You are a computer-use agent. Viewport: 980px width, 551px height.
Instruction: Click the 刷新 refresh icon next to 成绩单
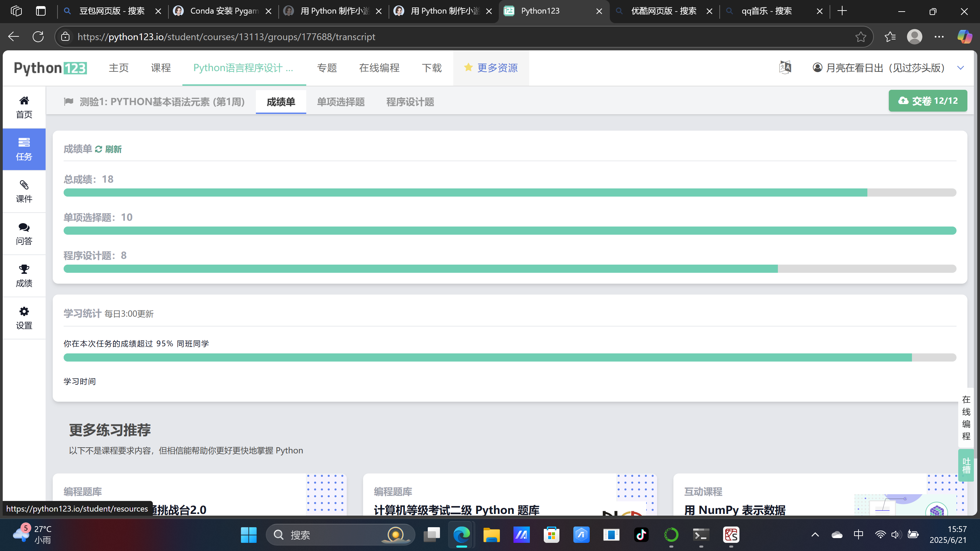coord(99,149)
